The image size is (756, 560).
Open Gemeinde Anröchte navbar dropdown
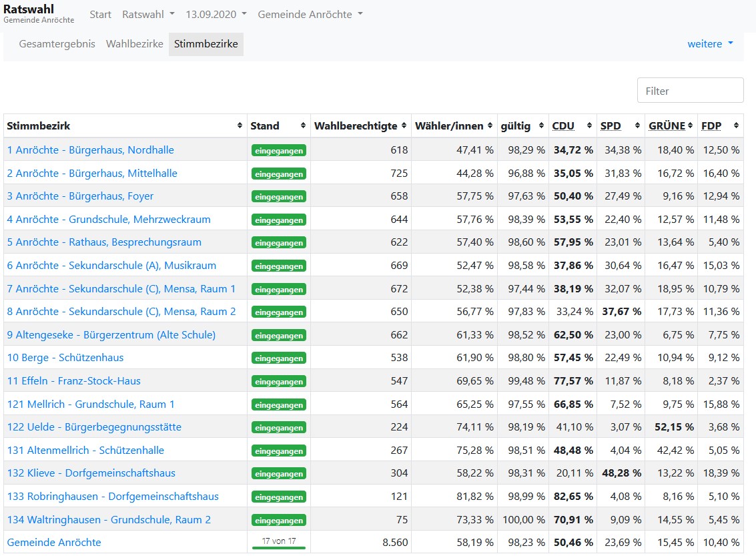tap(310, 15)
